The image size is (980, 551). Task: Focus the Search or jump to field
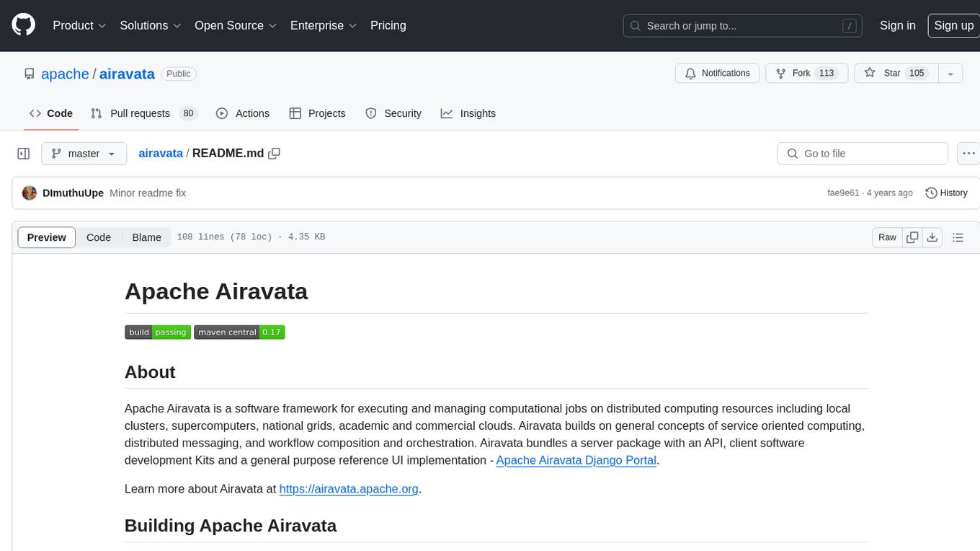[x=744, y=26]
